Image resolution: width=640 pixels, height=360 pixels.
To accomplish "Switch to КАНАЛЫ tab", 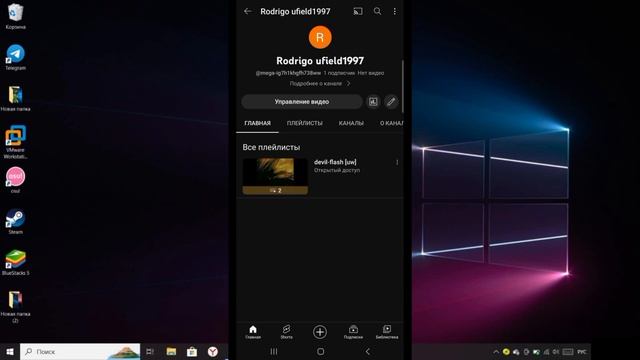I will pos(351,123).
